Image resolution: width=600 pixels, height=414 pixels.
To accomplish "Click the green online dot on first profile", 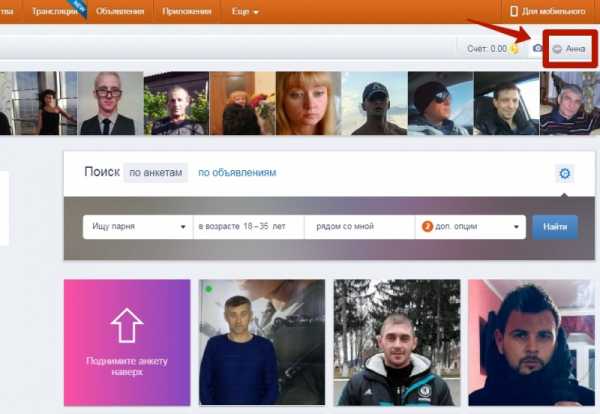I will pos(209,289).
